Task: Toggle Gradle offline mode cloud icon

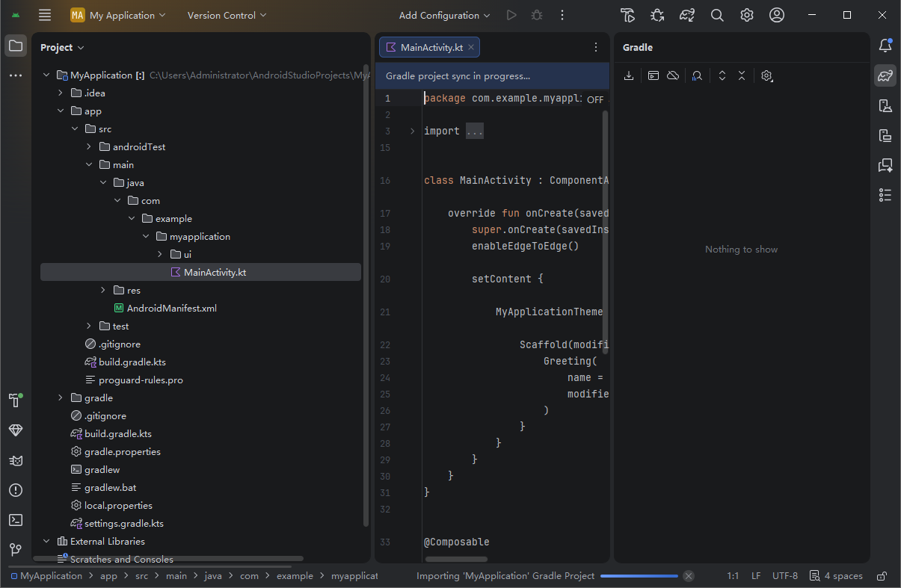Action: coord(673,75)
